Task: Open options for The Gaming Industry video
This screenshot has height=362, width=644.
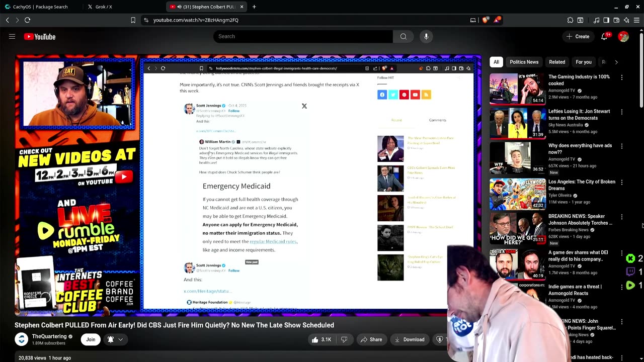Action: (x=622, y=77)
